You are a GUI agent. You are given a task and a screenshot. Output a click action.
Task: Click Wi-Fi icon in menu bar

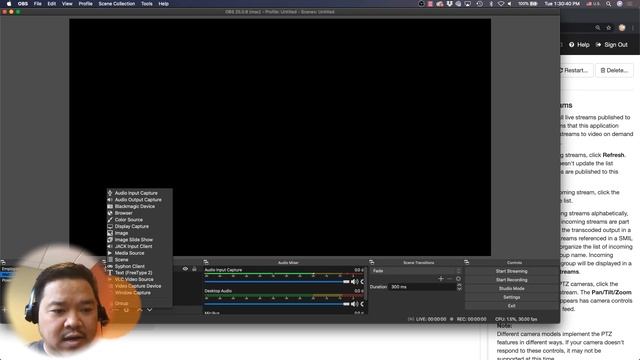click(x=500, y=4)
